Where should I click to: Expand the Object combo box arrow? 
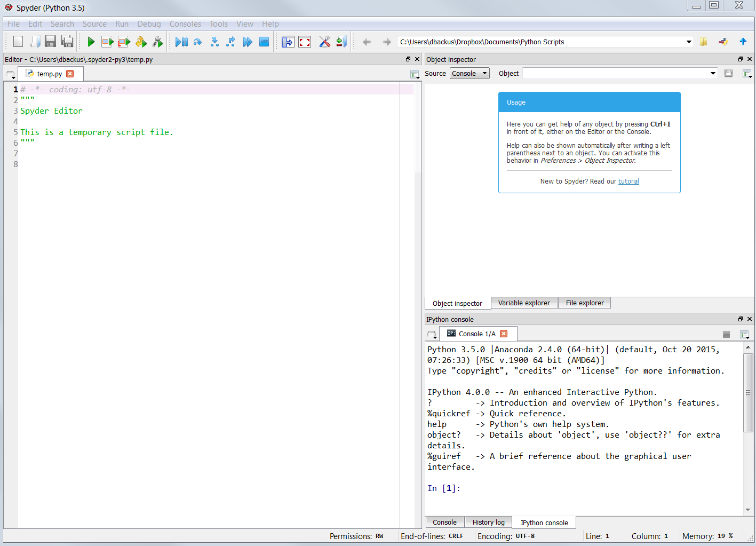713,73
